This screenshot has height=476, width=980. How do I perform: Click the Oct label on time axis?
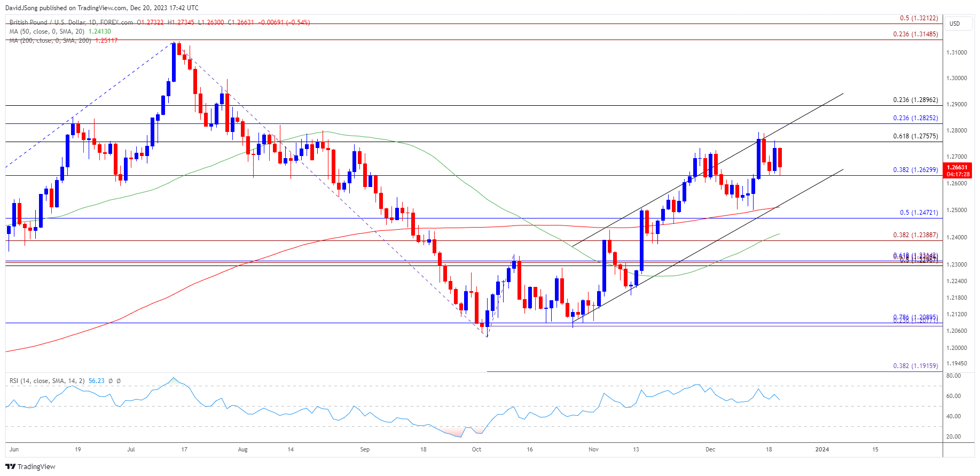(x=476, y=449)
